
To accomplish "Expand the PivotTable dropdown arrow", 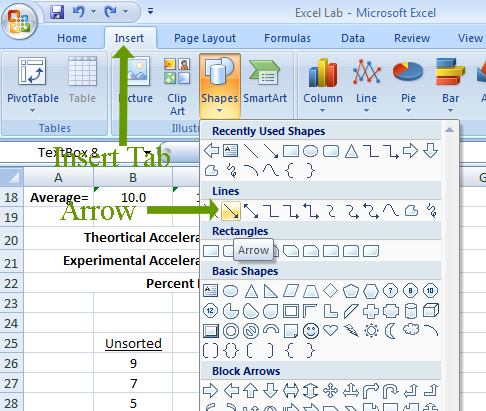I will click(x=32, y=110).
